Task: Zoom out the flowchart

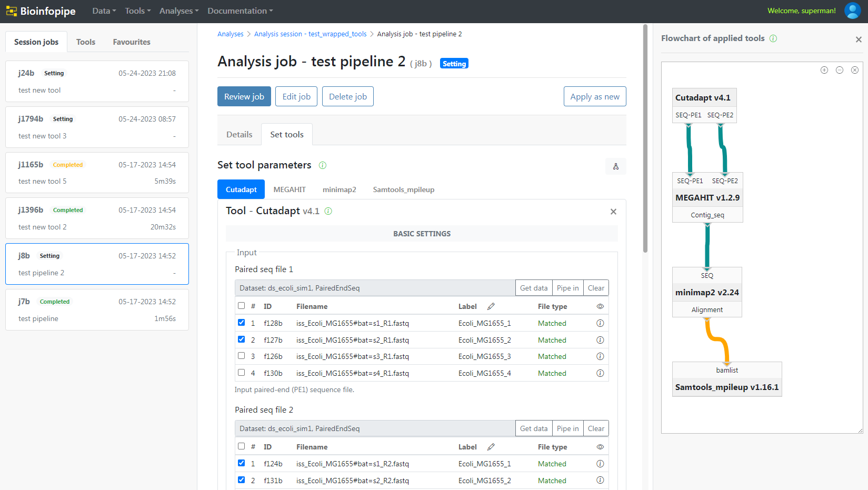Action: [840, 70]
